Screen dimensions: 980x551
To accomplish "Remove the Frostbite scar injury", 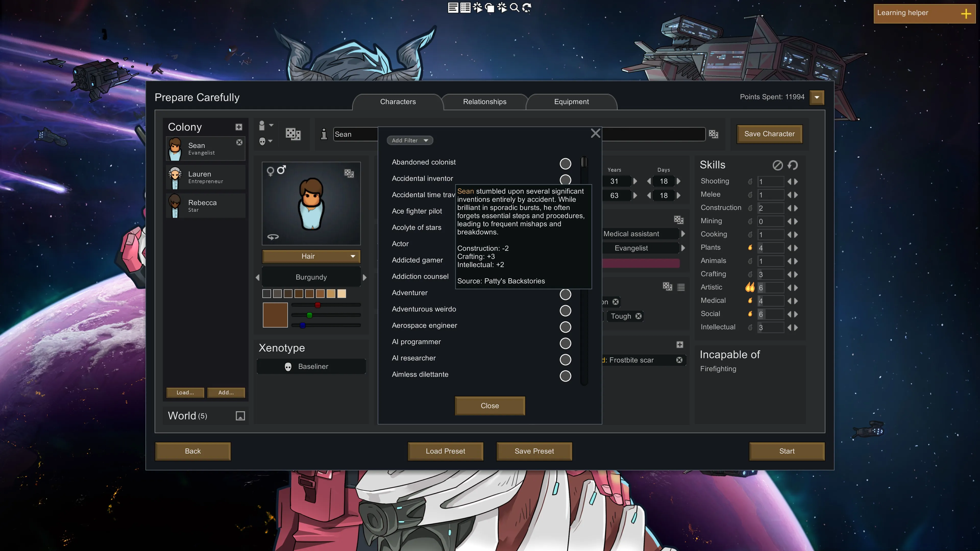I will click(x=679, y=360).
